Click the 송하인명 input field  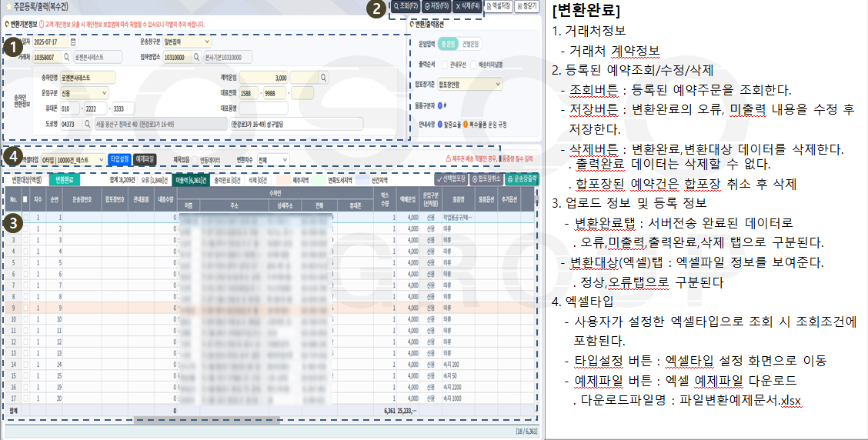(x=88, y=78)
